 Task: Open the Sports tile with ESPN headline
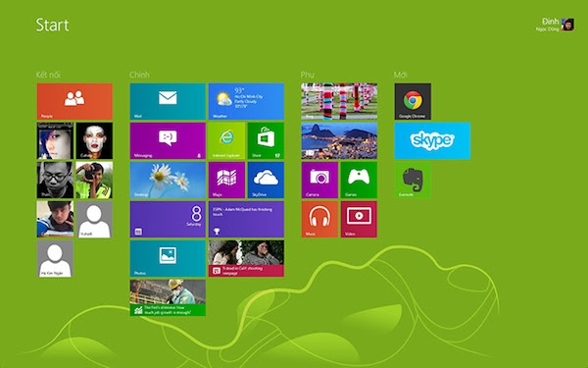click(x=246, y=219)
